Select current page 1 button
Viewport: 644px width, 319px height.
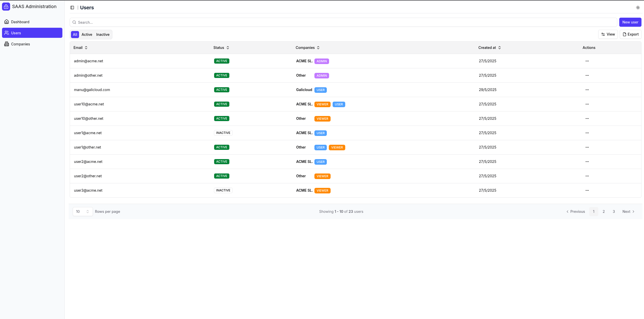[594, 212]
